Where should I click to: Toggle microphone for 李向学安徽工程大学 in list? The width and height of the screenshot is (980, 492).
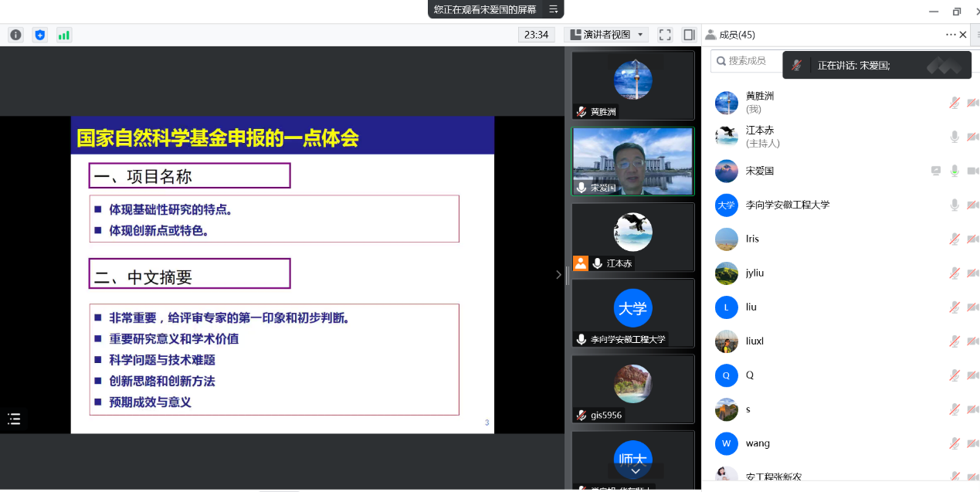[x=955, y=205]
